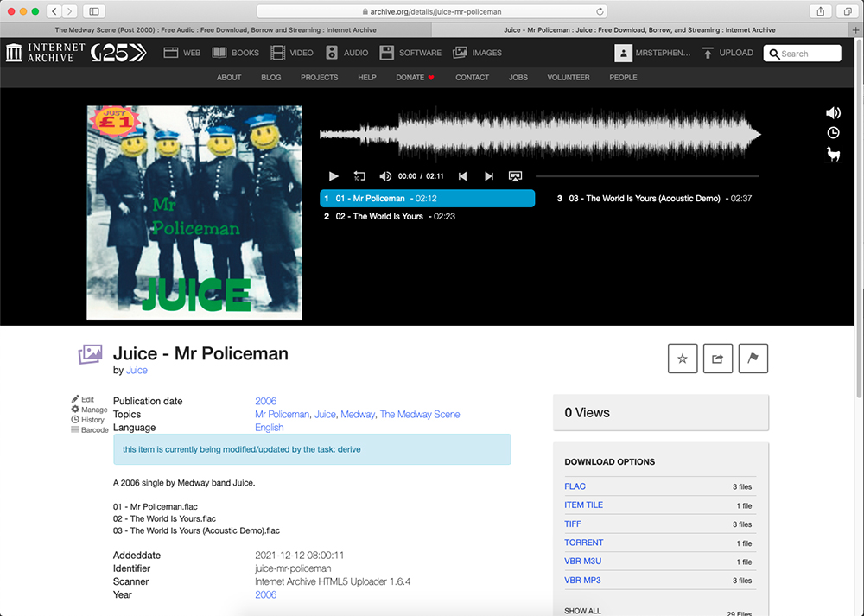Download the VBR MP3 files
Screen dimensions: 864x616
pos(582,581)
